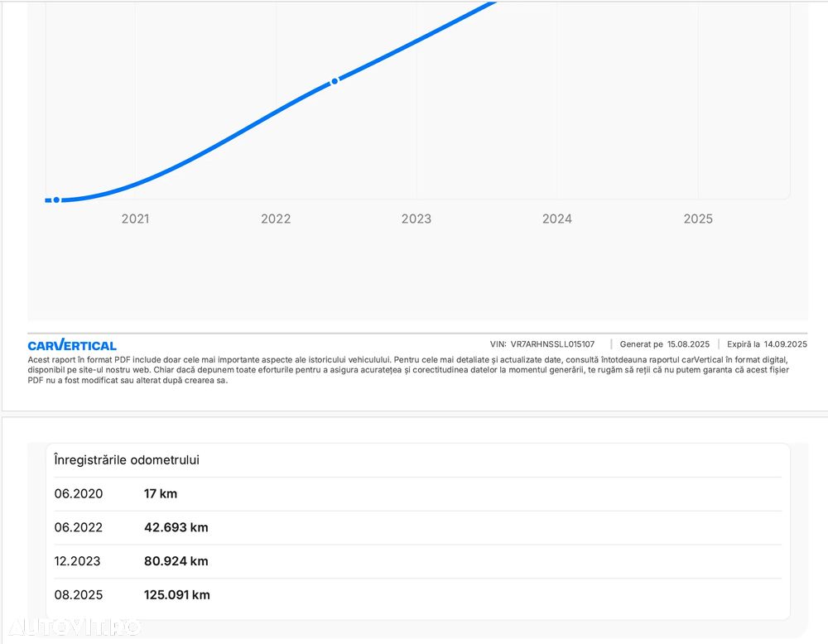Click the expiry date 14.09.2025

(785, 344)
